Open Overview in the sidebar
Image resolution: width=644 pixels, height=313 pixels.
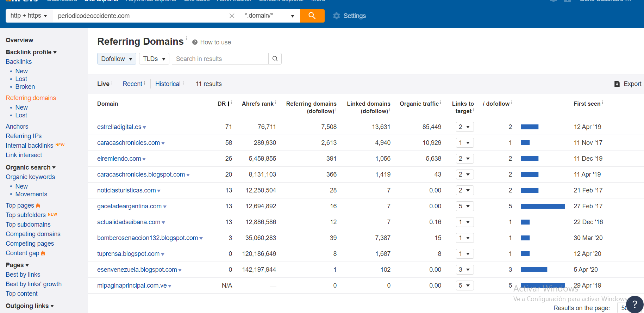pyautogui.click(x=19, y=40)
